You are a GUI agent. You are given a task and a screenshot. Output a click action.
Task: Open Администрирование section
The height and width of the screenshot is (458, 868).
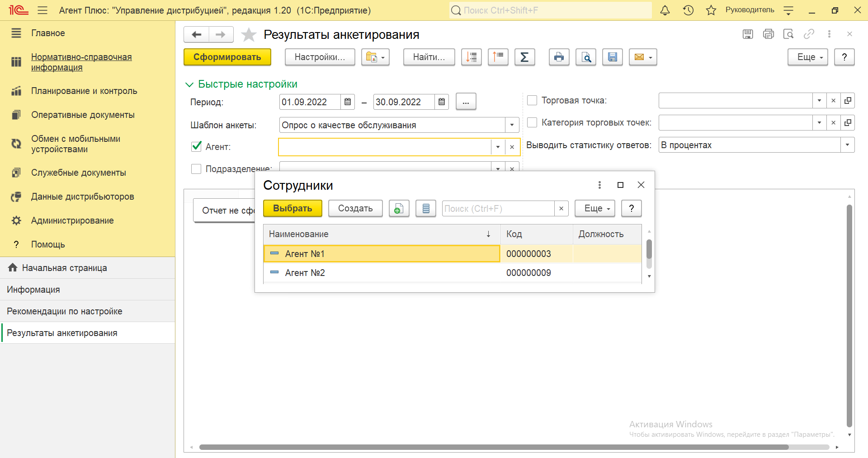[72, 220]
